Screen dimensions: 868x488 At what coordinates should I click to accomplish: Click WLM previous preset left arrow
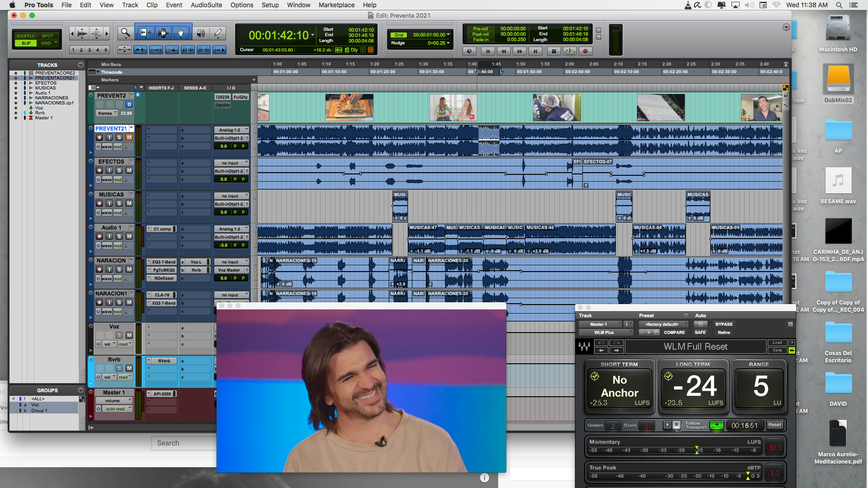click(601, 350)
